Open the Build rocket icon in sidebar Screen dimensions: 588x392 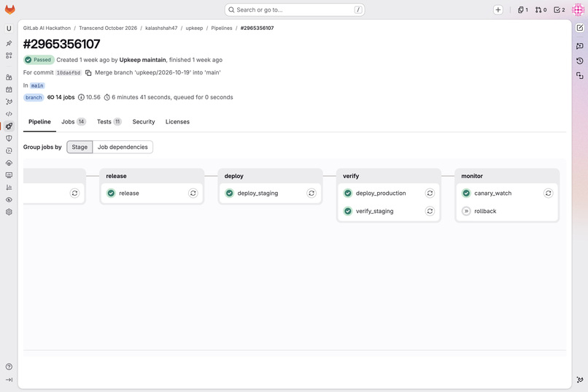pos(9,126)
